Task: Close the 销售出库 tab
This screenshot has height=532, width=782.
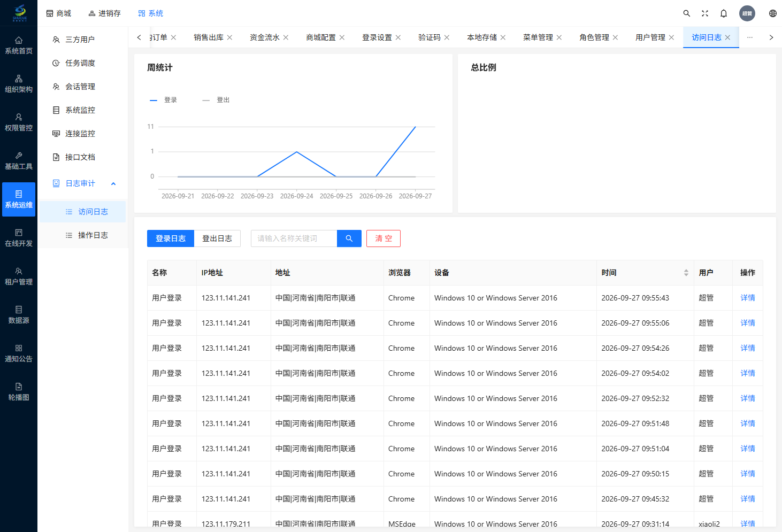Action: 229,37
